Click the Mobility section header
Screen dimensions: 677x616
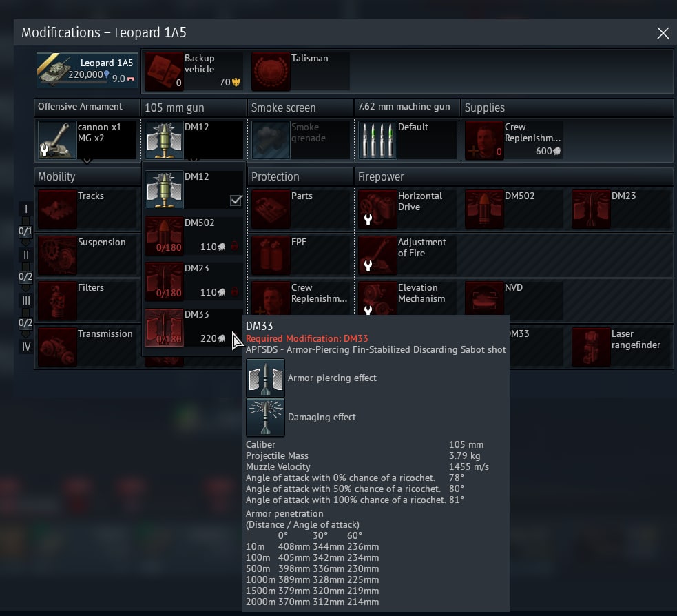pyautogui.click(x=87, y=176)
